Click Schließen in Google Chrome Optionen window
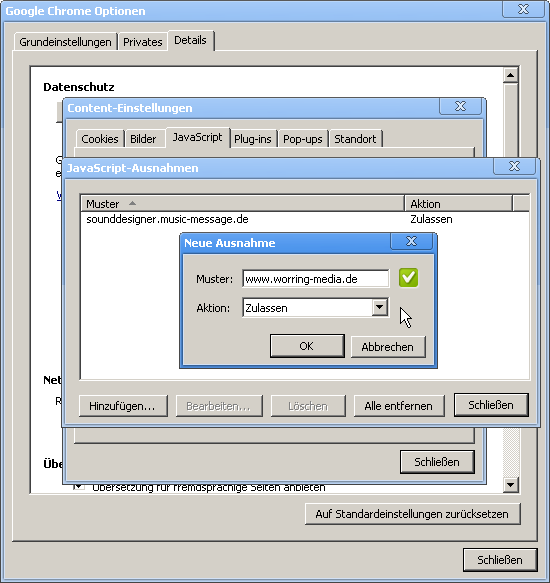Image resolution: width=550 pixels, height=583 pixels. 500,560
